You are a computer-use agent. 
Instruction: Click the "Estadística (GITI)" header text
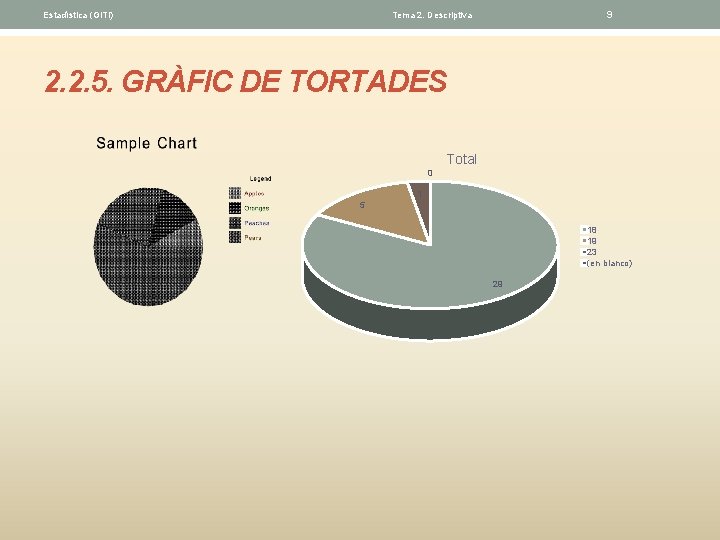pyautogui.click(x=78, y=15)
